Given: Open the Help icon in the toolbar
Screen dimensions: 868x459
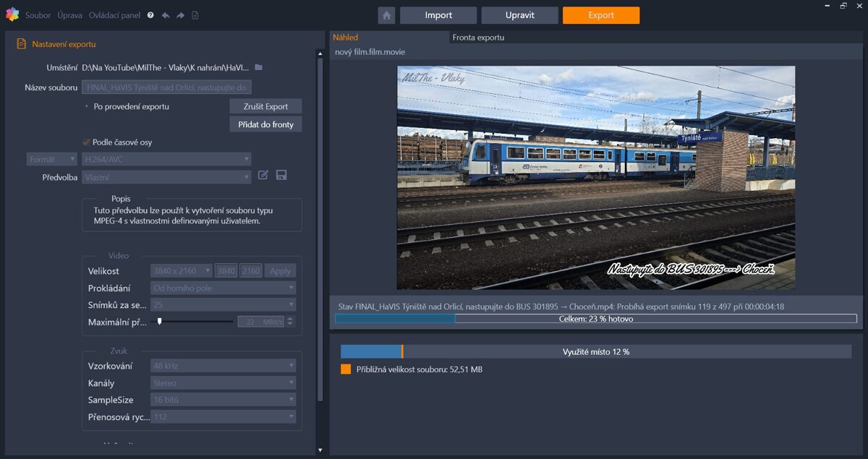Looking at the screenshot, I should pos(149,14).
